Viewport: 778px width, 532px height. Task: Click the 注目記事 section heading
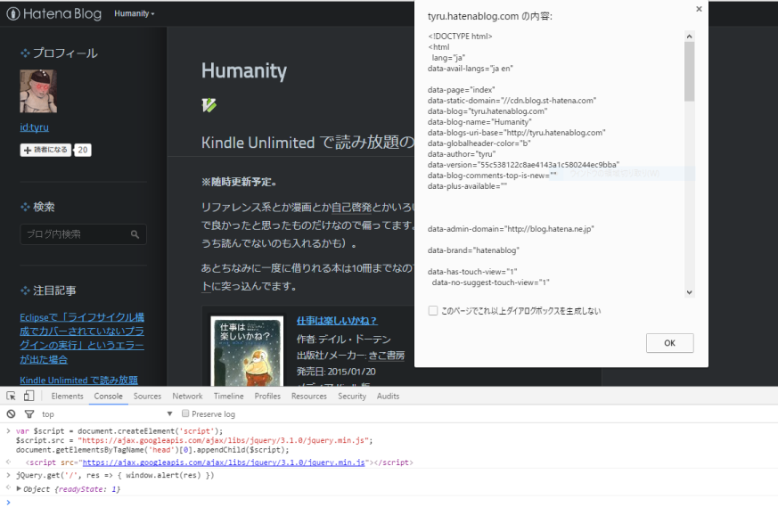(54, 291)
